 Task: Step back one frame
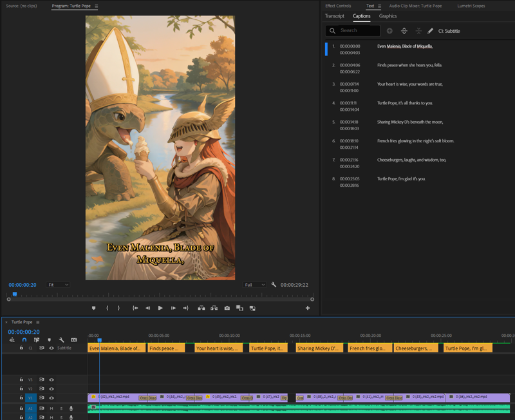coord(148,308)
